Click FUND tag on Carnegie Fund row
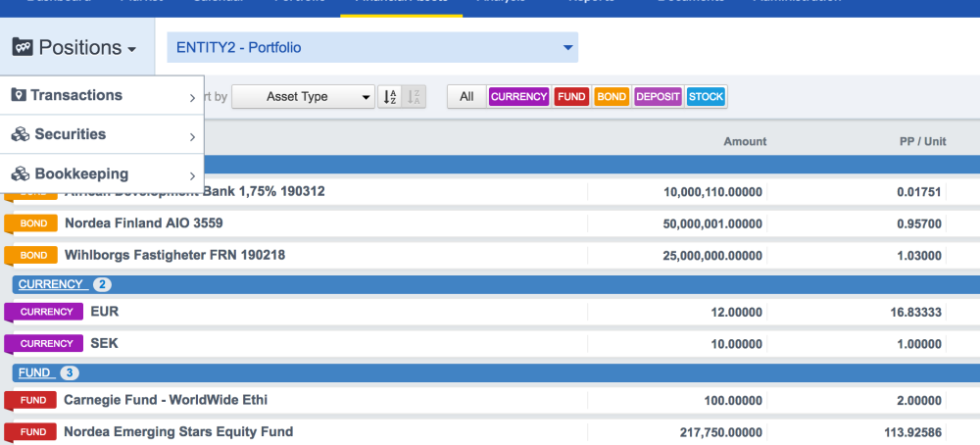 (x=30, y=401)
